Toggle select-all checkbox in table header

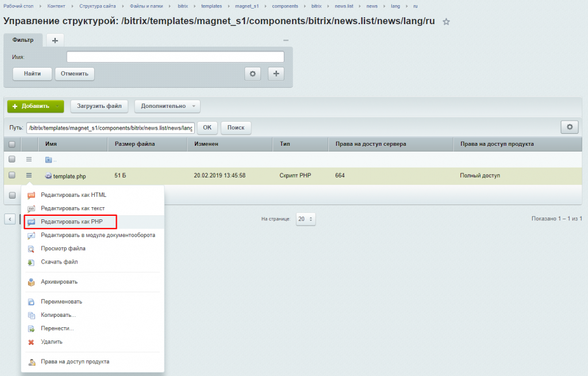pos(12,144)
